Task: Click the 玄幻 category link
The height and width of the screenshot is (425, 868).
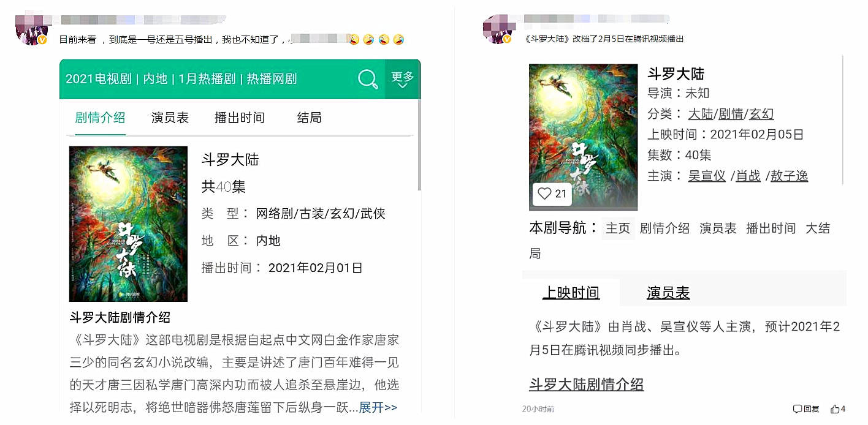Action: (761, 113)
